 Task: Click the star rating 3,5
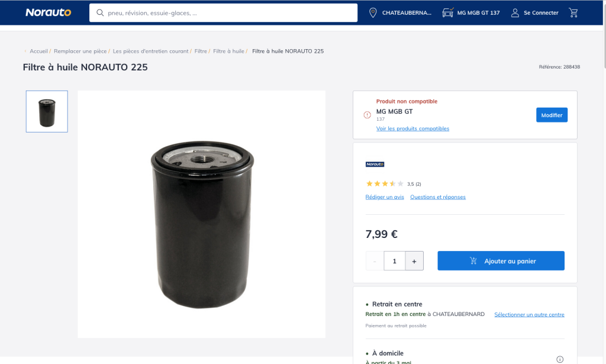[x=385, y=183]
